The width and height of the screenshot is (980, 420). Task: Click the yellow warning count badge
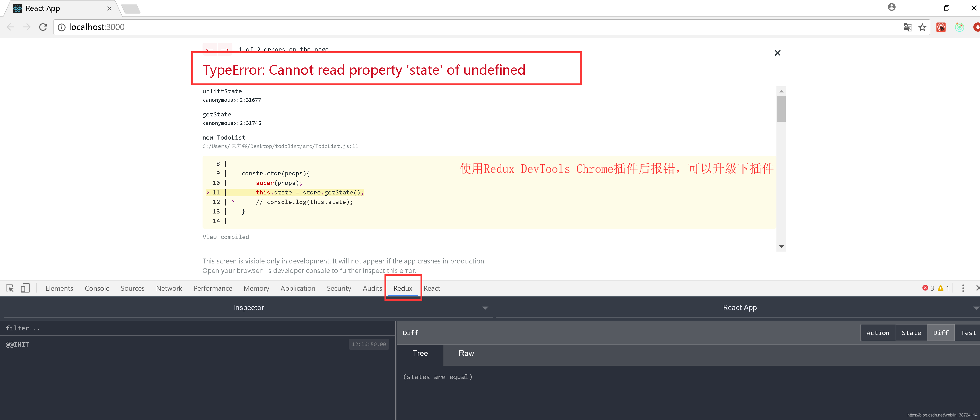click(944, 288)
